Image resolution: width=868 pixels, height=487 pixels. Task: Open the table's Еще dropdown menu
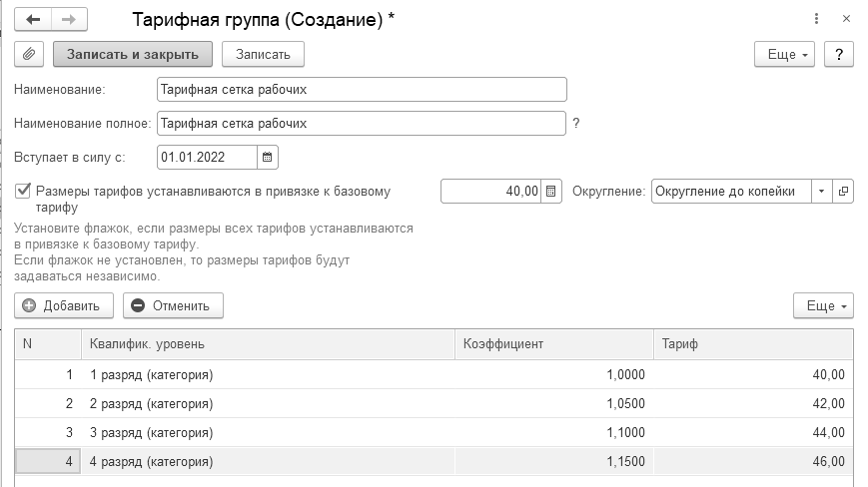(823, 305)
